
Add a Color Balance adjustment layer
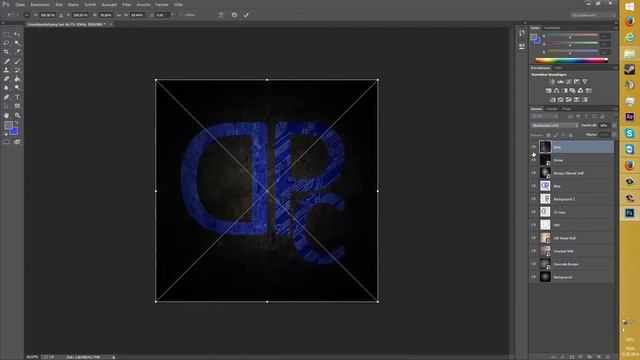[x=556, y=91]
